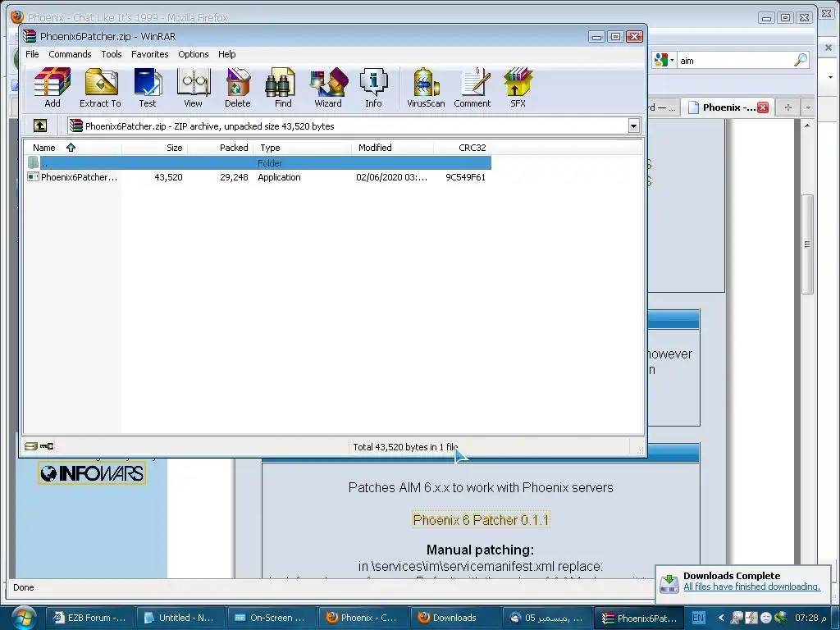
Task: Run VirusScan from the toolbar
Action: coord(426,87)
